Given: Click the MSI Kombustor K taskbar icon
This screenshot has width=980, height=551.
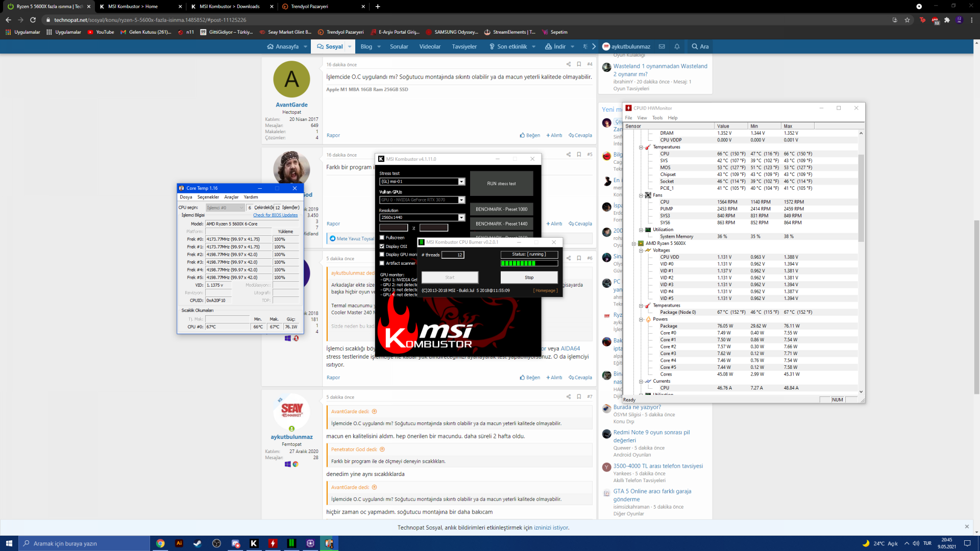Looking at the screenshot, I should (254, 543).
